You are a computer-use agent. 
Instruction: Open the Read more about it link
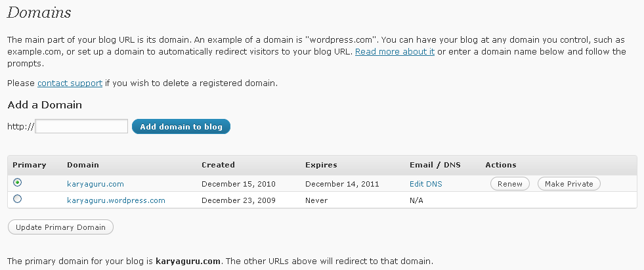(x=395, y=52)
